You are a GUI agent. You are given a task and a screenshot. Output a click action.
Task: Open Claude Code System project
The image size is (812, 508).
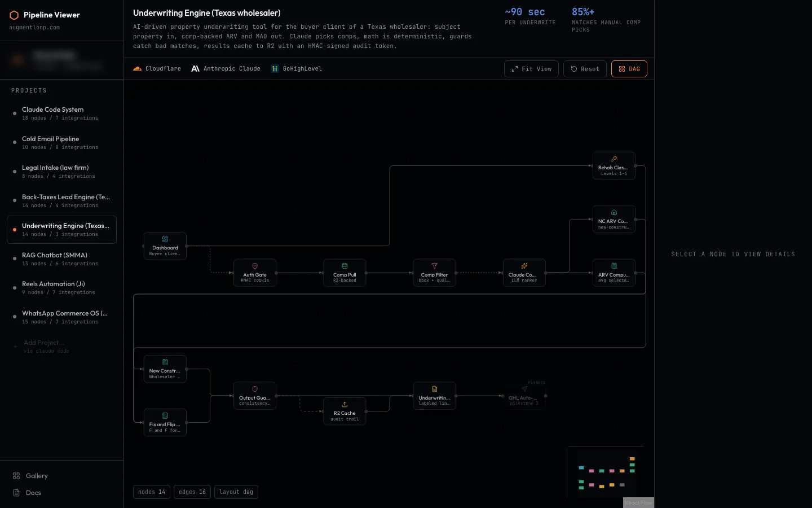(61, 113)
